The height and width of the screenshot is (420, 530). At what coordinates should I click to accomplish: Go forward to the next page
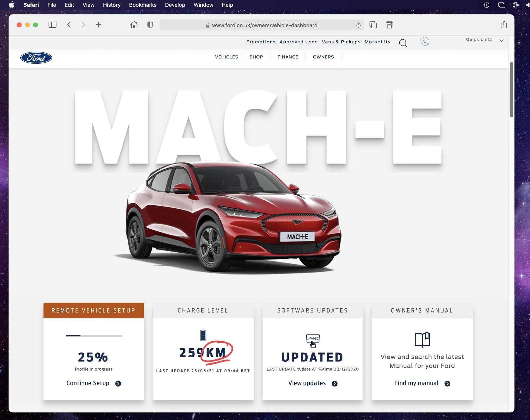(x=83, y=25)
